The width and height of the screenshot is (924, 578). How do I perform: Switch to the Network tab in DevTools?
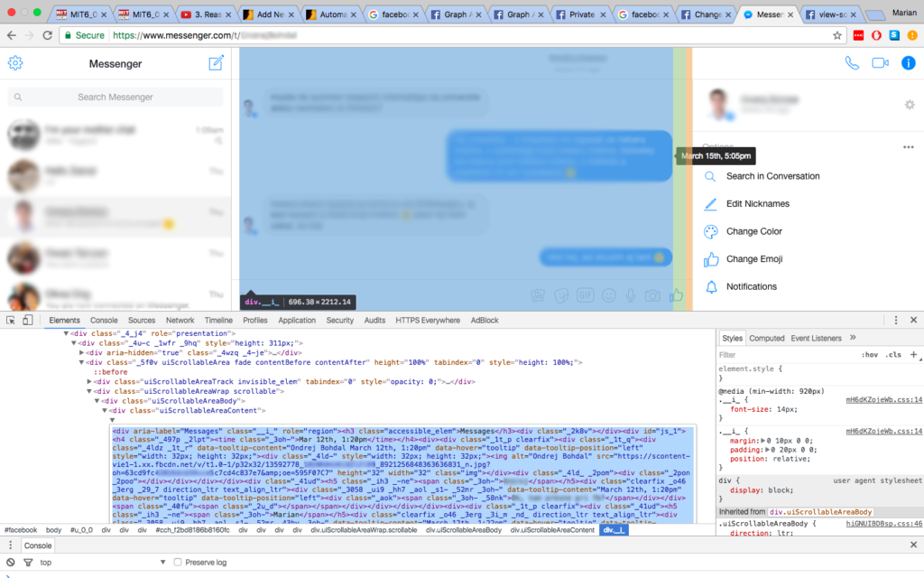(180, 321)
